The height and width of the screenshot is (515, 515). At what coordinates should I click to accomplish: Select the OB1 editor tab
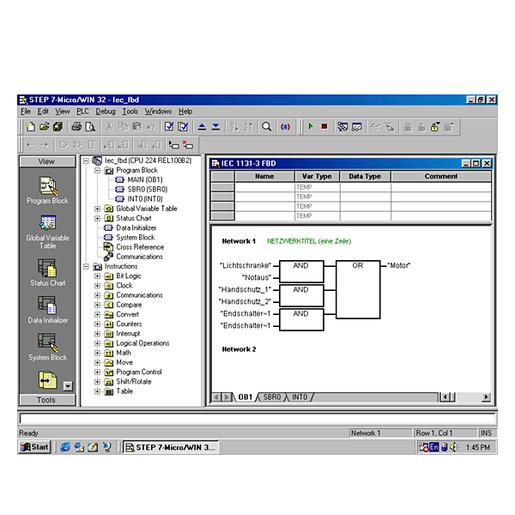(245, 397)
